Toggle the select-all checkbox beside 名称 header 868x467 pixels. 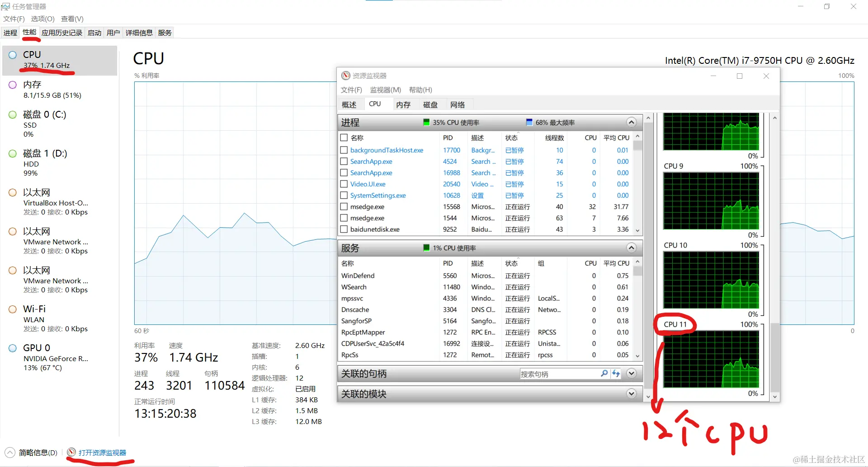(x=344, y=138)
